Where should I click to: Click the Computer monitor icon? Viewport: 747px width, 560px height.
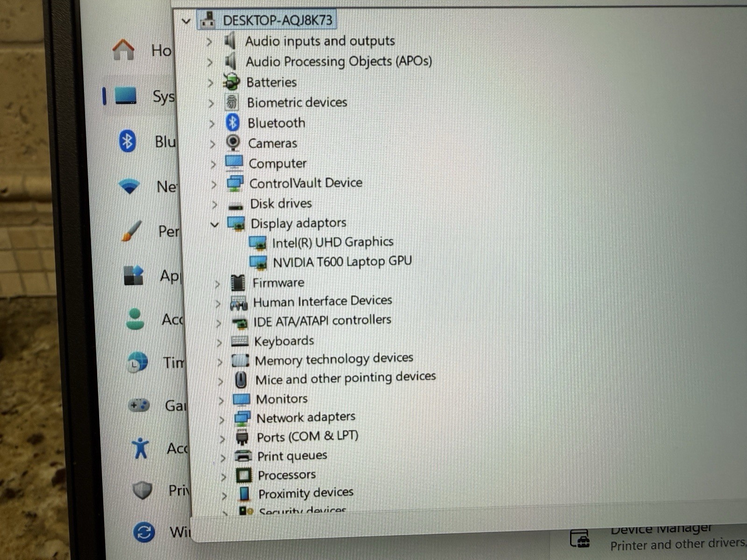tap(234, 163)
